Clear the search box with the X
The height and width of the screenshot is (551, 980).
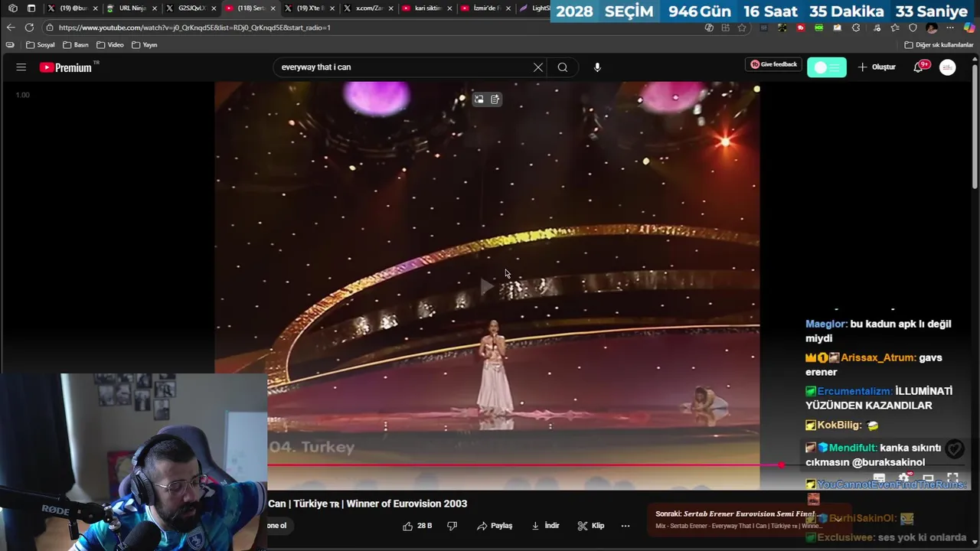[x=538, y=67]
